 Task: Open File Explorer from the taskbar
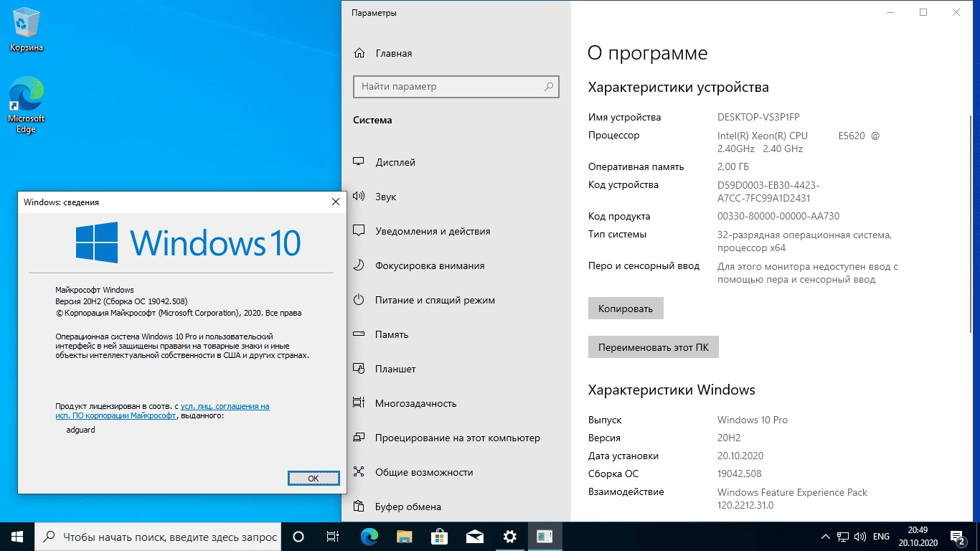(405, 537)
